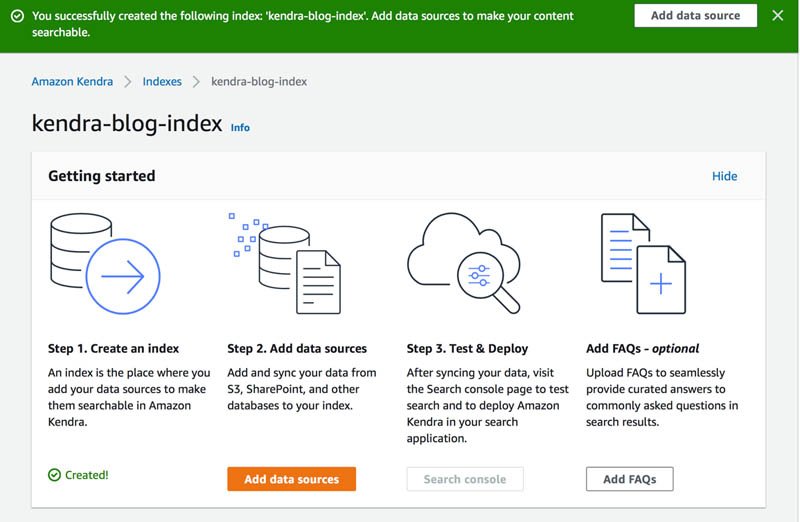Click breadcrumb chevron after Amazon Kendra

click(128, 82)
